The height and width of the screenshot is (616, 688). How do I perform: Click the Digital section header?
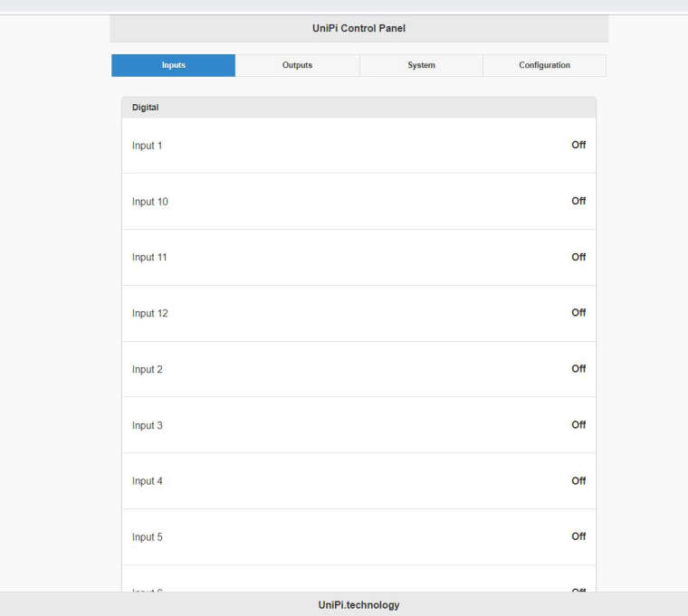(145, 108)
